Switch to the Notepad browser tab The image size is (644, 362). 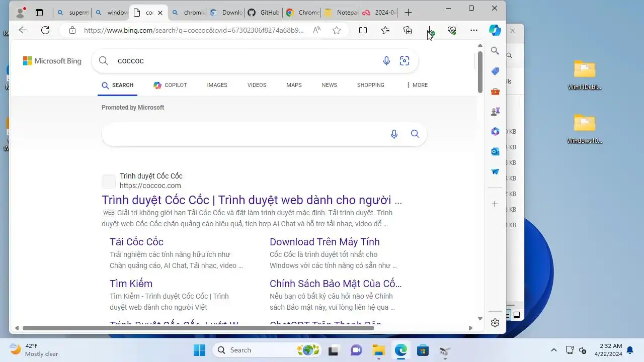tap(340, 13)
